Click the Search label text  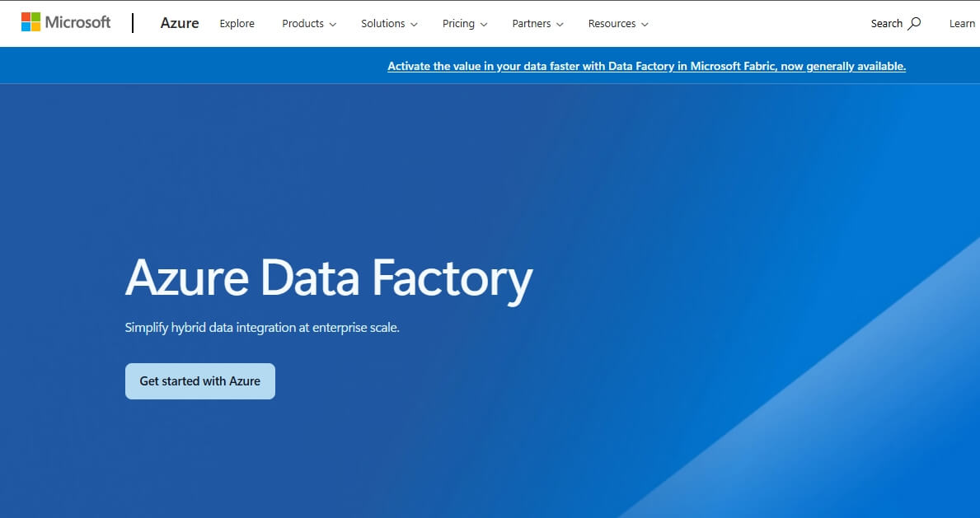point(885,23)
